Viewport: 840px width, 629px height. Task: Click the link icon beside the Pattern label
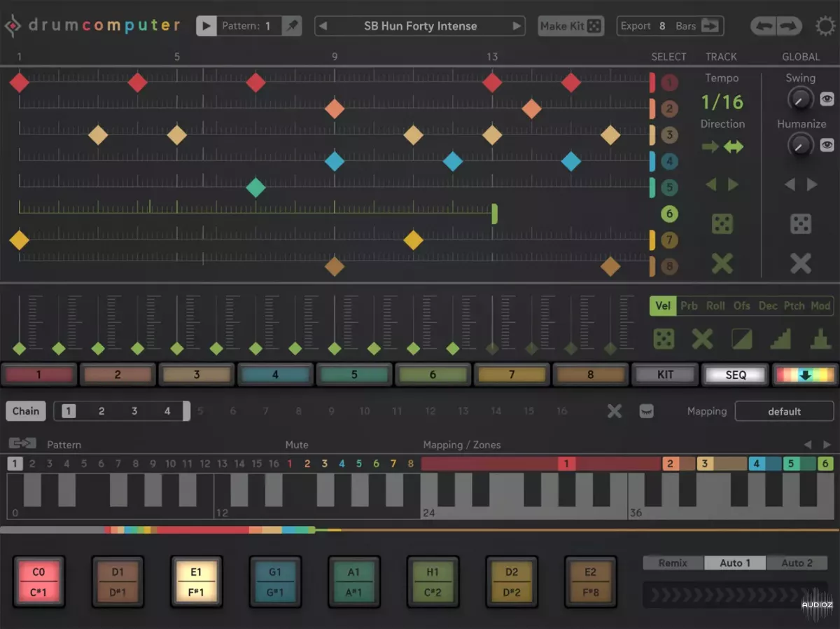(22, 443)
